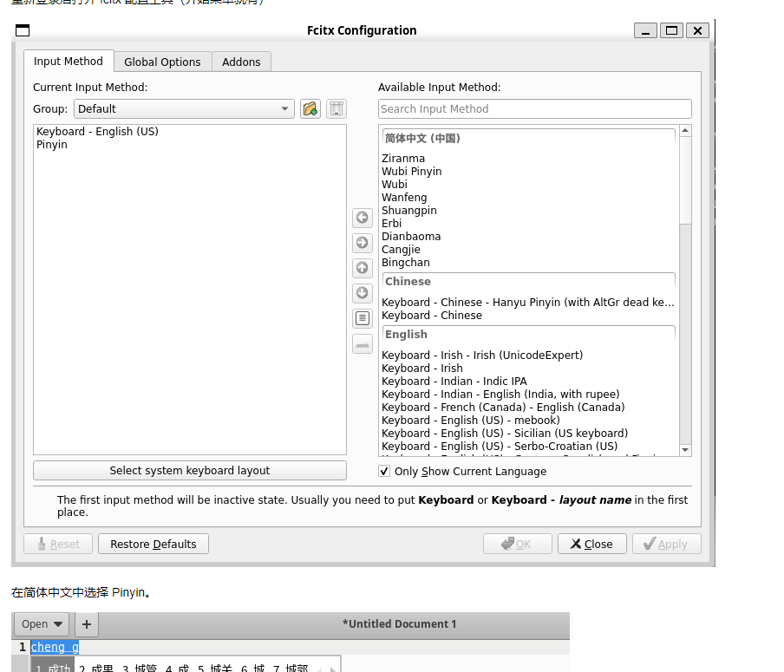This screenshot has height=672, width=784.
Task: Click new tab plus button in gedit
Action: [87, 624]
